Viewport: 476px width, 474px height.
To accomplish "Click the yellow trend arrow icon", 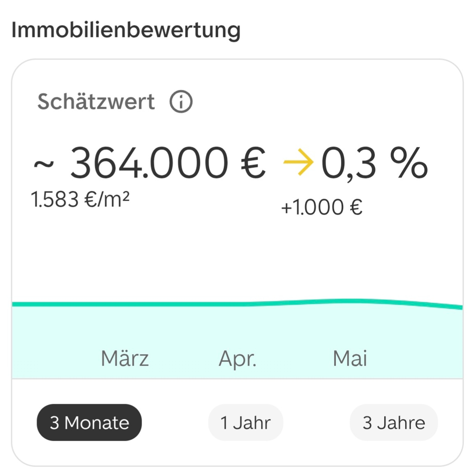I will 299,162.
